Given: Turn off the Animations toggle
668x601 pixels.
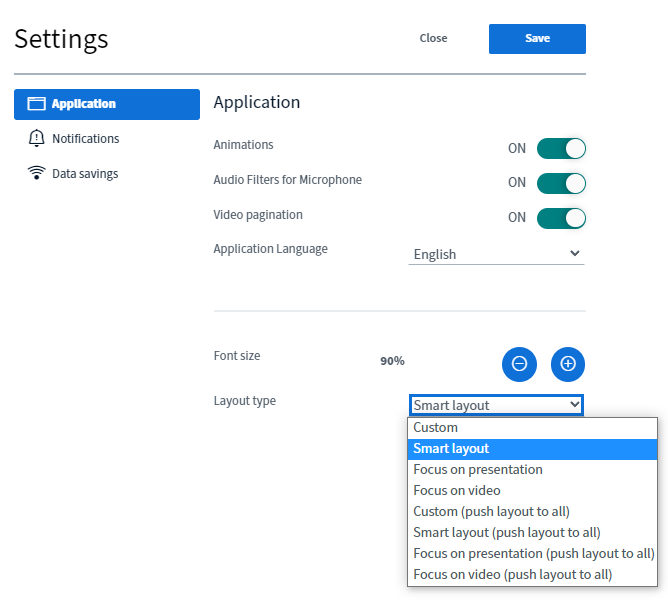Looking at the screenshot, I should pyautogui.click(x=561, y=149).
